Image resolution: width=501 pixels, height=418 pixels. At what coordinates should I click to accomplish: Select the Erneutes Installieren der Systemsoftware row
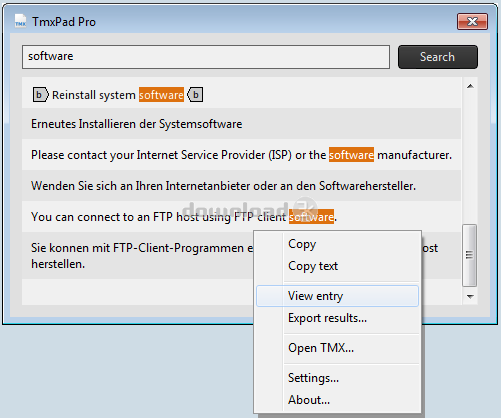click(242, 124)
